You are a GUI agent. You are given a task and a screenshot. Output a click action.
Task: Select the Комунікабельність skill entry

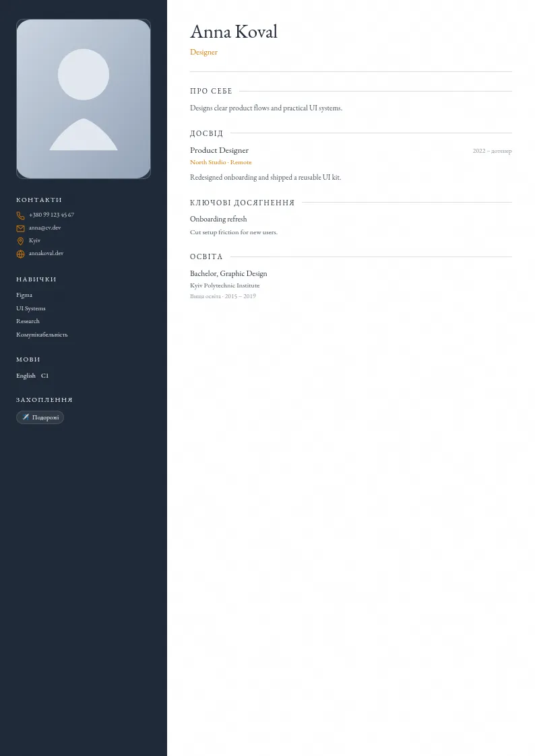coord(42,335)
